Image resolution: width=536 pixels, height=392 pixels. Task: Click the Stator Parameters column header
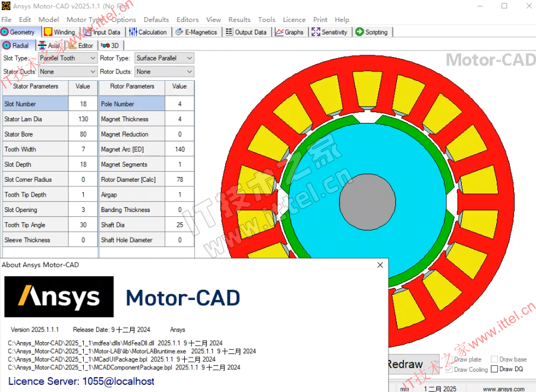36,87
